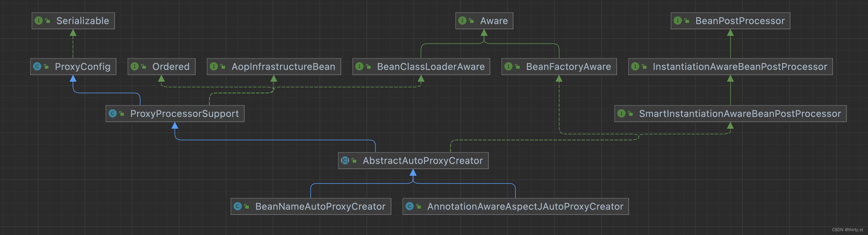This screenshot has height=235, width=868.
Task: Click the interface icon of BeanClassLoaderAware
Action: [359, 66]
